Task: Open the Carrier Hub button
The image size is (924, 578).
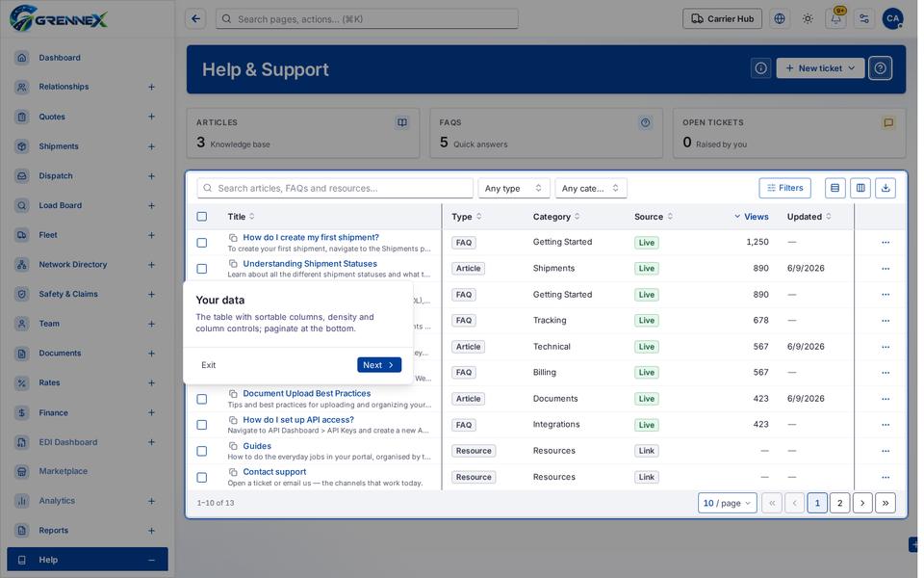Action: [x=722, y=19]
